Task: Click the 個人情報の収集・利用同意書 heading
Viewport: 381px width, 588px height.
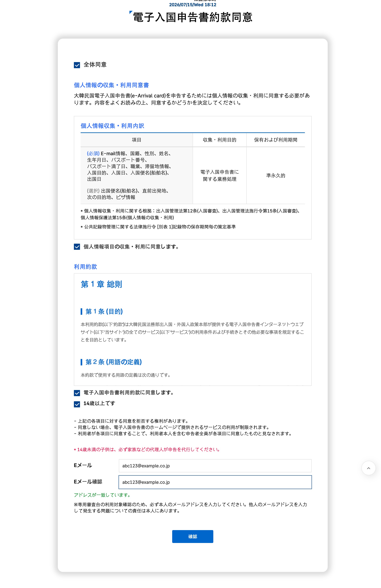Action: point(111,85)
